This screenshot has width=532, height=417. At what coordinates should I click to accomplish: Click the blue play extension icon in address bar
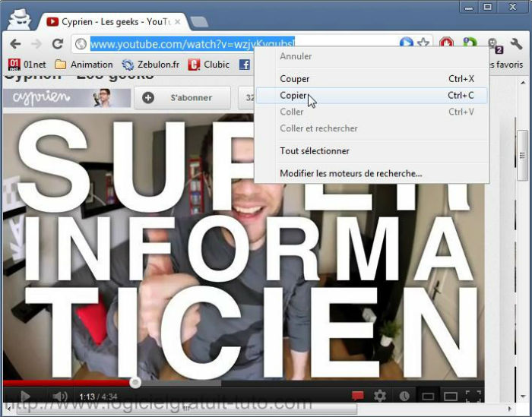tap(406, 43)
